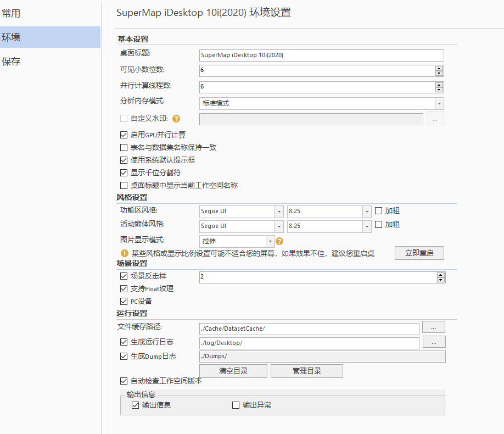The height and width of the screenshot is (434, 504).
Task: Toggle 场景反走样 checkbox
Action: pyautogui.click(x=124, y=276)
